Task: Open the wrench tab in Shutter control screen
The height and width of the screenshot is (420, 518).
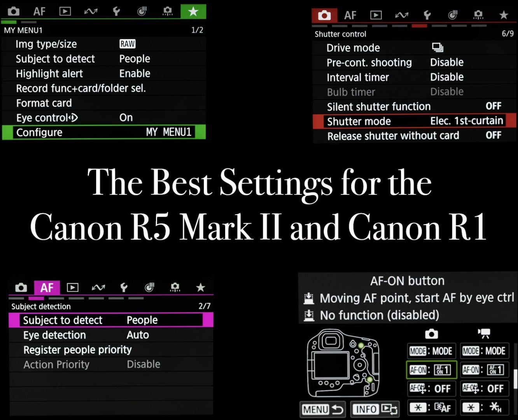Action: click(427, 15)
